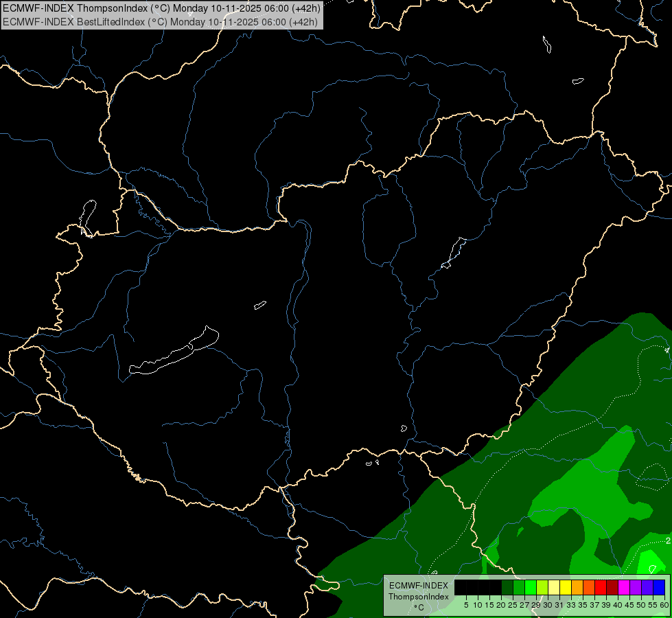Screen dimensions: 672x618
Task: Click the legend label ECMWF-INDEX
Action: [418, 586]
